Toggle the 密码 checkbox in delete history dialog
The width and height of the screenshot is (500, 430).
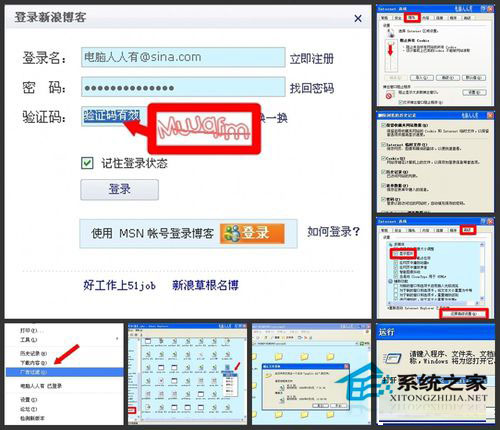[383, 199]
